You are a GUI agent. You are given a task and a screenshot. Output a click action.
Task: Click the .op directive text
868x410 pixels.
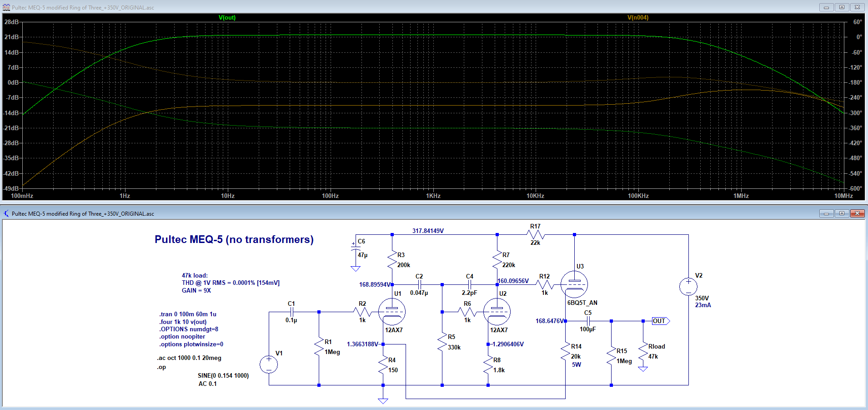tap(161, 367)
